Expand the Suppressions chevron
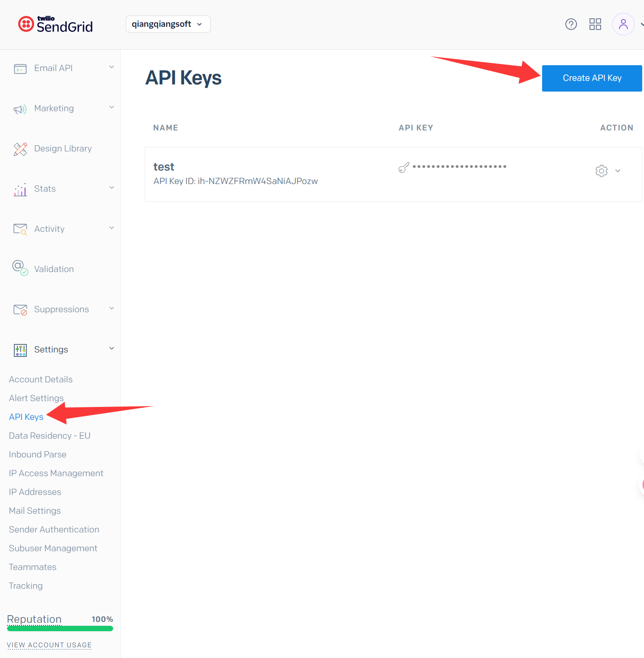644x658 pixels. click(x=111, y=309)
